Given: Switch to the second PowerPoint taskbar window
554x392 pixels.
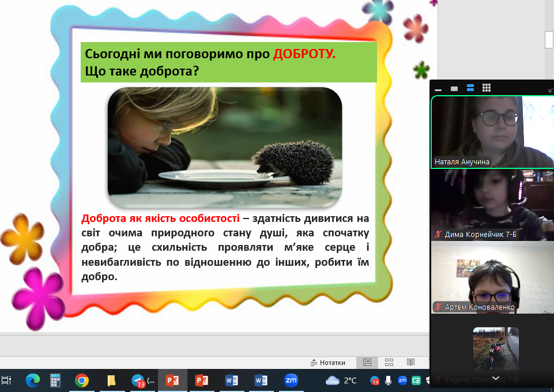Looking at the screenshot, I should coord(202,380).
